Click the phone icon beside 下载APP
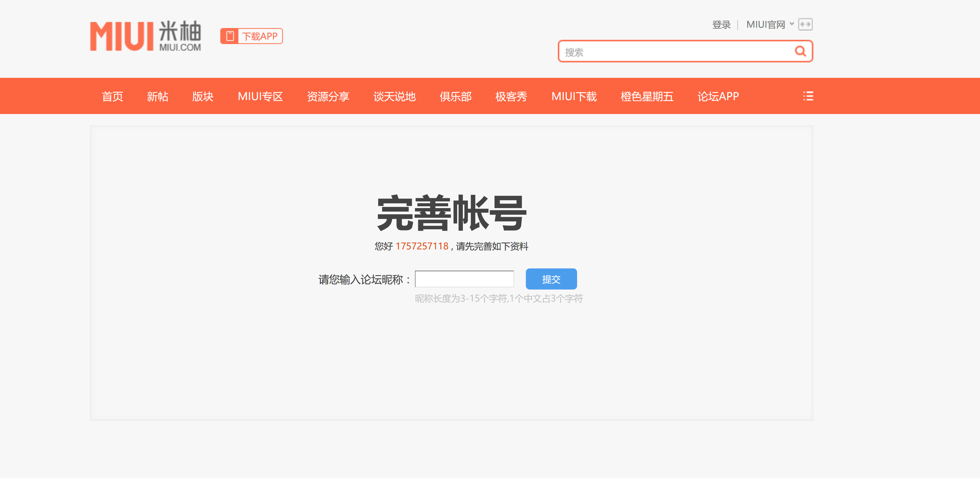 tap(229, 36)
